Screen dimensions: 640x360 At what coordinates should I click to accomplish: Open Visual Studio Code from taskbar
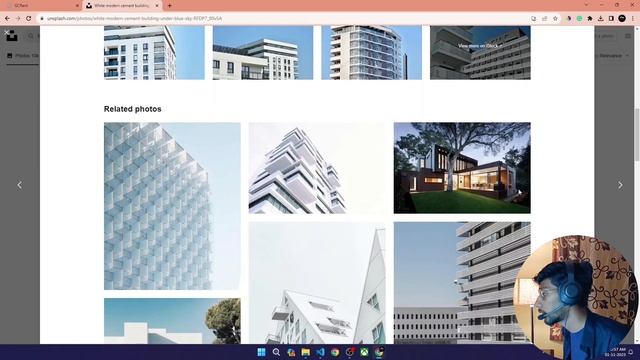click(320, 352)
